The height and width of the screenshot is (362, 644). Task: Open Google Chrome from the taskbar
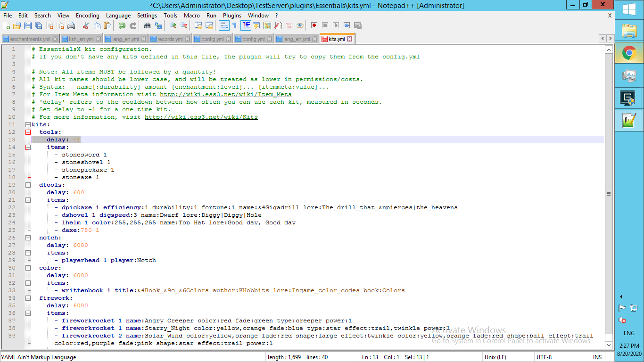point(629,53)
